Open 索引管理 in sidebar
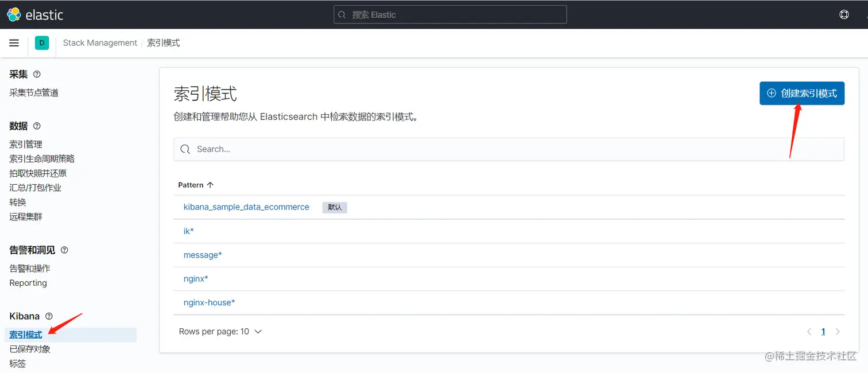The width and height of the screenshot is (868, 373). point(26,144)
